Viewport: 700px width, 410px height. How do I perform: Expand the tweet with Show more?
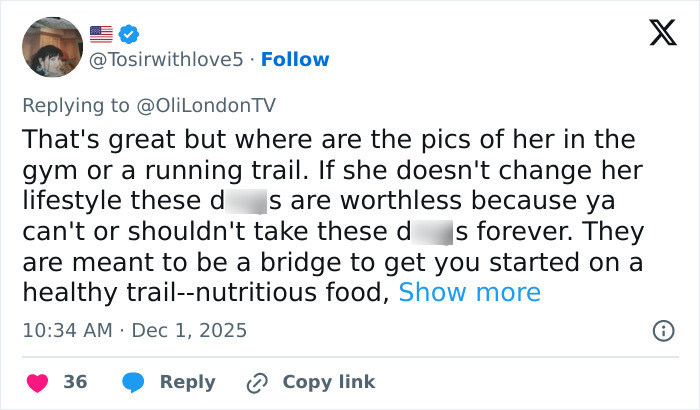tap(469, 292)
